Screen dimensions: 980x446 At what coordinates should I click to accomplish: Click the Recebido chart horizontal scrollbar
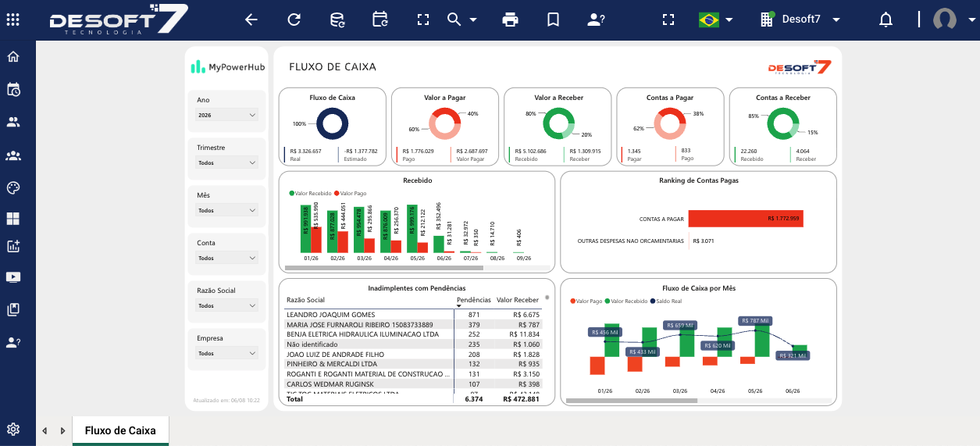pos(383,268)
